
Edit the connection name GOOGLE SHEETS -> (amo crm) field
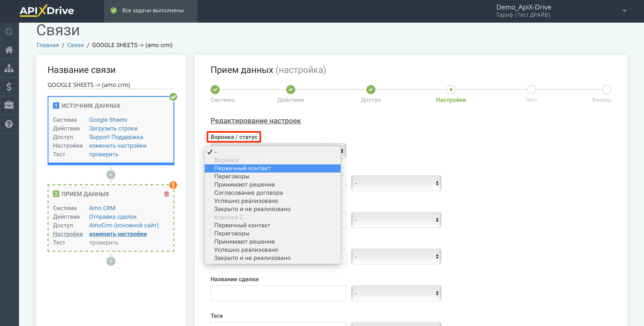click(x=111, y=85)
